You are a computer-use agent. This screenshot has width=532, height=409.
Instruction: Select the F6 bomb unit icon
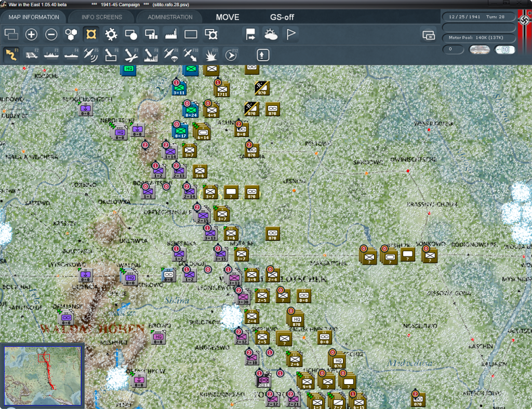click(111, 55)
